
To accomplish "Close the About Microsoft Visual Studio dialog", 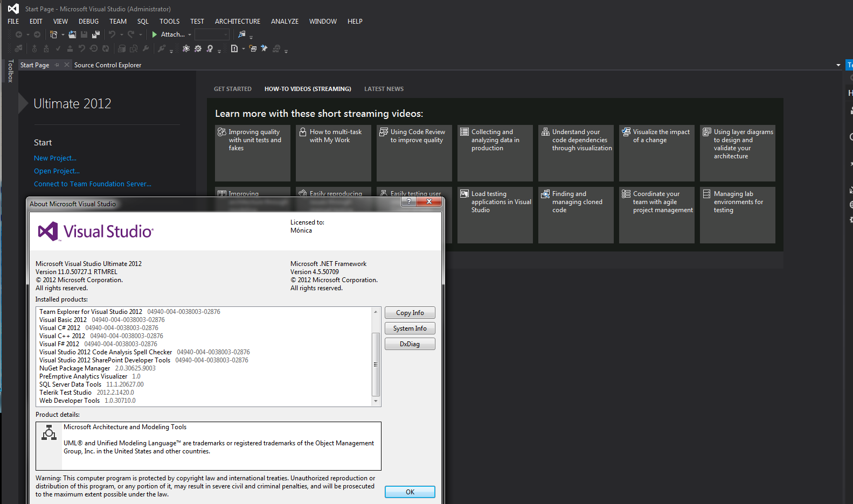I will (429, 201).
